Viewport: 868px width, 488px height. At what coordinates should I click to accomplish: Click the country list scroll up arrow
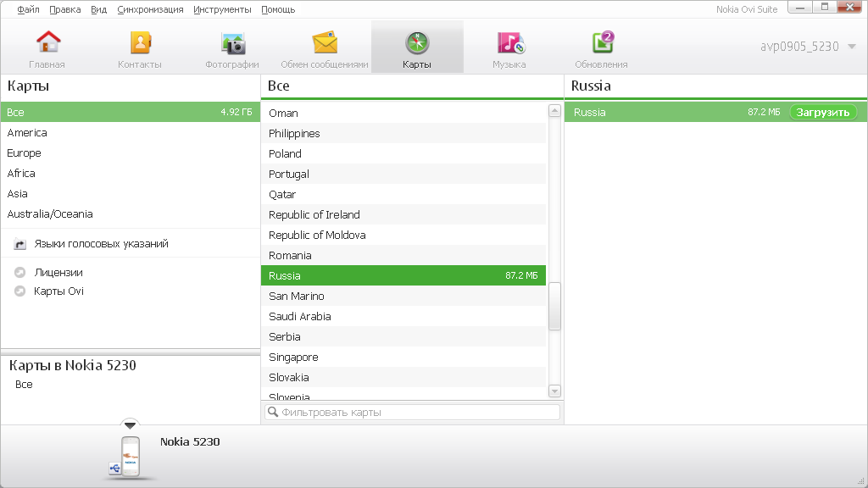(554, 111)
